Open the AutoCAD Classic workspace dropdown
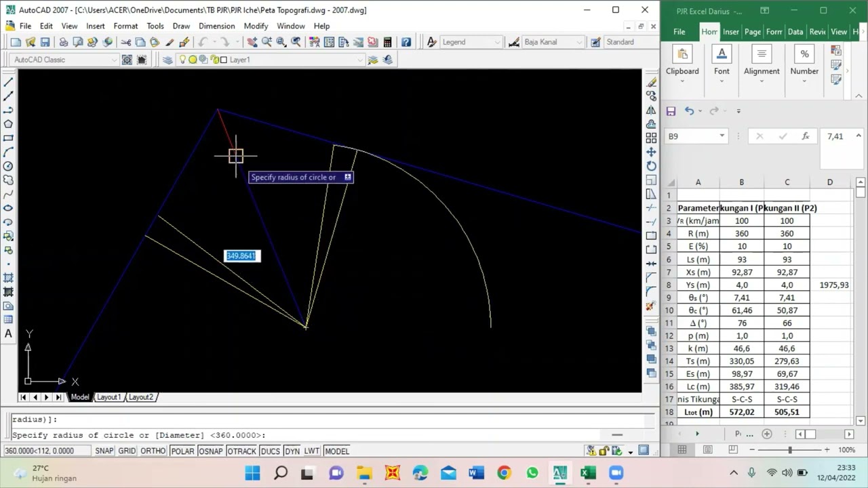 (64, 60)
